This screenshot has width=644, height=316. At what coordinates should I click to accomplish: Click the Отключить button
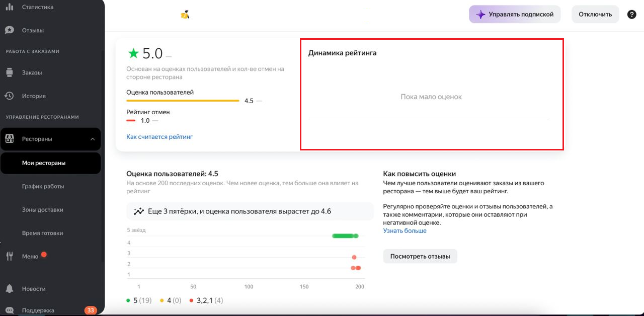pyautogui.click(x=595, y=14)
